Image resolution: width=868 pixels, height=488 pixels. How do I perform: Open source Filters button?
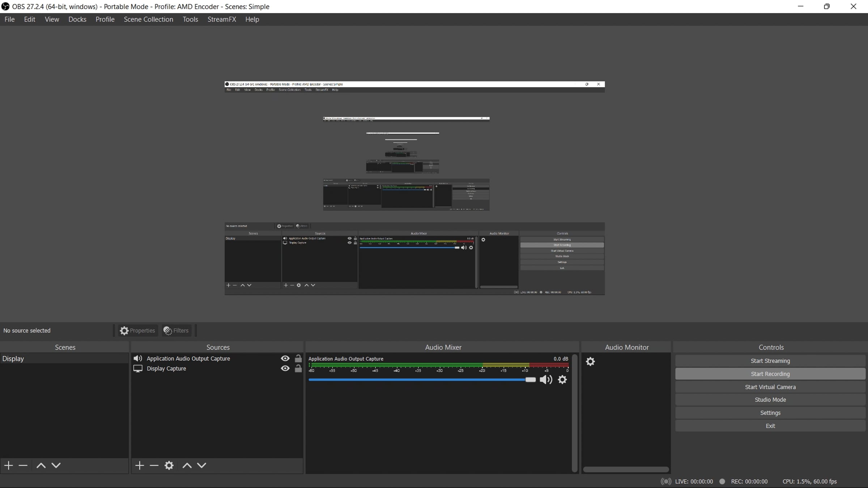pos(176,330)
